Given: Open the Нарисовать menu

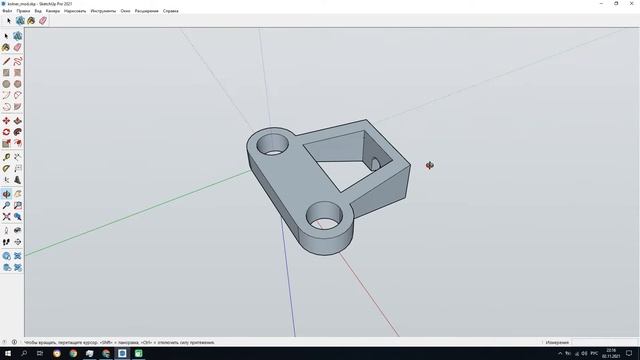Looking at the screenshot, I should click(x=75, y=11).
